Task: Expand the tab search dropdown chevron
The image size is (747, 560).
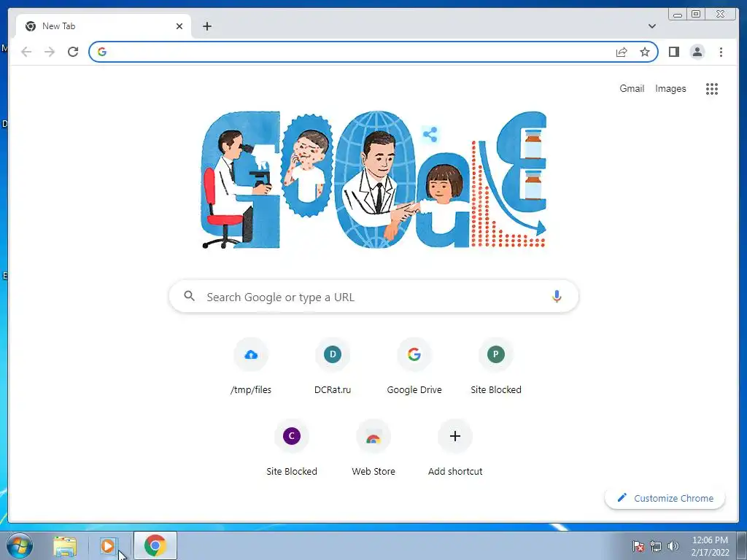Action: click(651, 26)
